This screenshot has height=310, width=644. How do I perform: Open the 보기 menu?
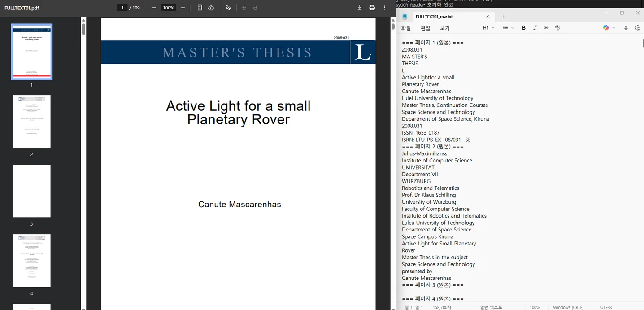pos(444,28)
